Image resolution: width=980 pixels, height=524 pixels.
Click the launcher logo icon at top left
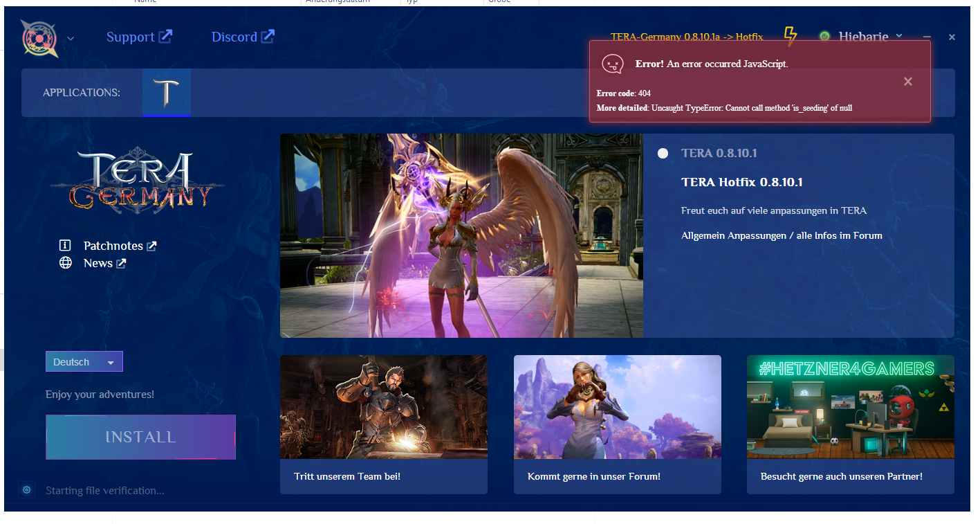point(39,37)
